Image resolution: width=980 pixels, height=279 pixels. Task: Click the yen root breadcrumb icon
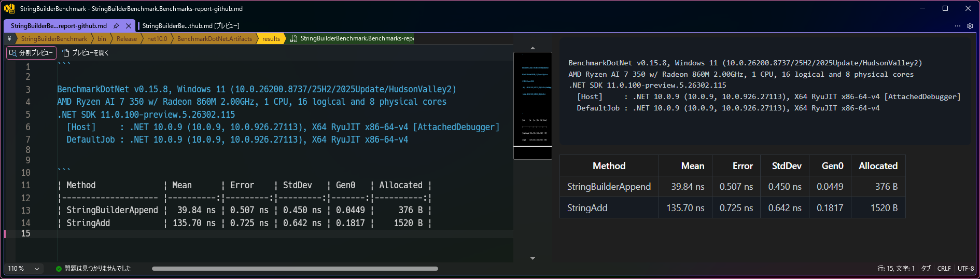click(x=9, y=39)
